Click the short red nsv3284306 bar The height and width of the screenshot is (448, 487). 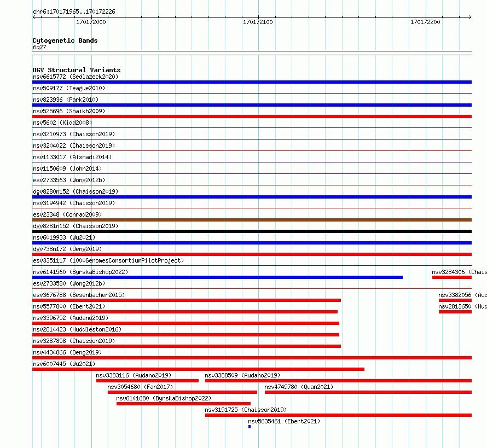(x=452, y=277)
